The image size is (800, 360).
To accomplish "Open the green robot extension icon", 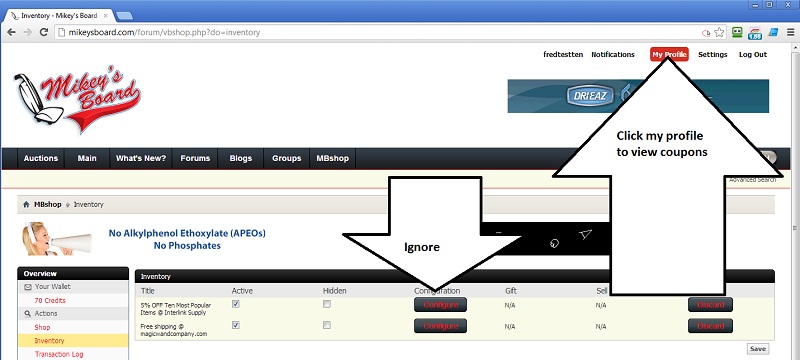I will pos(736,32).
